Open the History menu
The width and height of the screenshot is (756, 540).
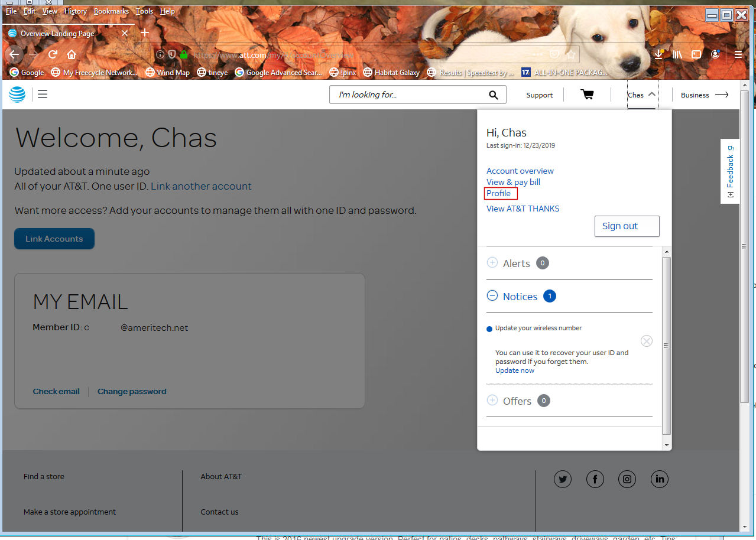pyautogui.click(x=76, y=11)
